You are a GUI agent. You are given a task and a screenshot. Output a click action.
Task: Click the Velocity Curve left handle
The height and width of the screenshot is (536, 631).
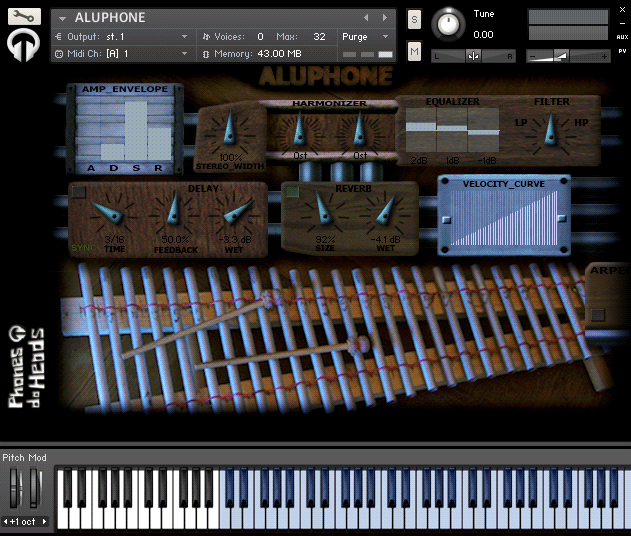(x=446, y=220)
